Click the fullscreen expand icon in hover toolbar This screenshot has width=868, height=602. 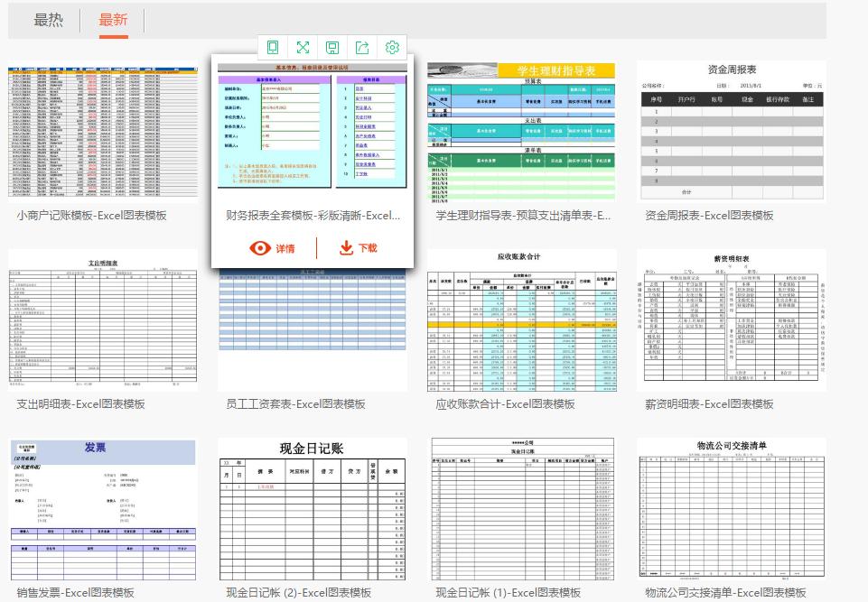tap(303, 47)
